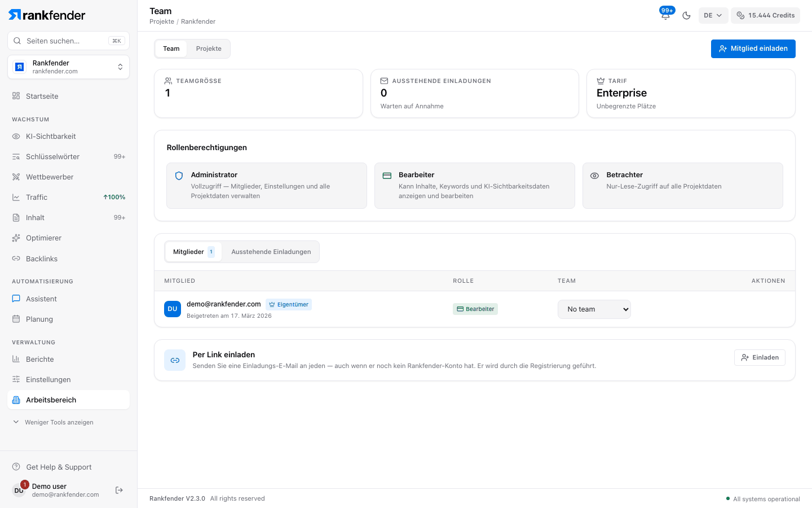Image resolution: width=812 pixels, height=508 pixels.
Task: Open Einstellungen sliders icon
Action: coord(16,379)
